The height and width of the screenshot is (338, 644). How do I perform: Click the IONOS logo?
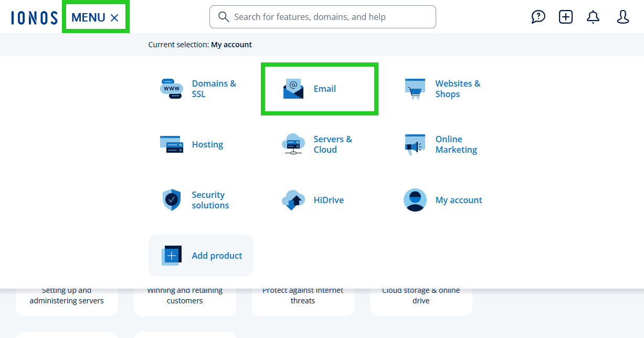point(34,16)
